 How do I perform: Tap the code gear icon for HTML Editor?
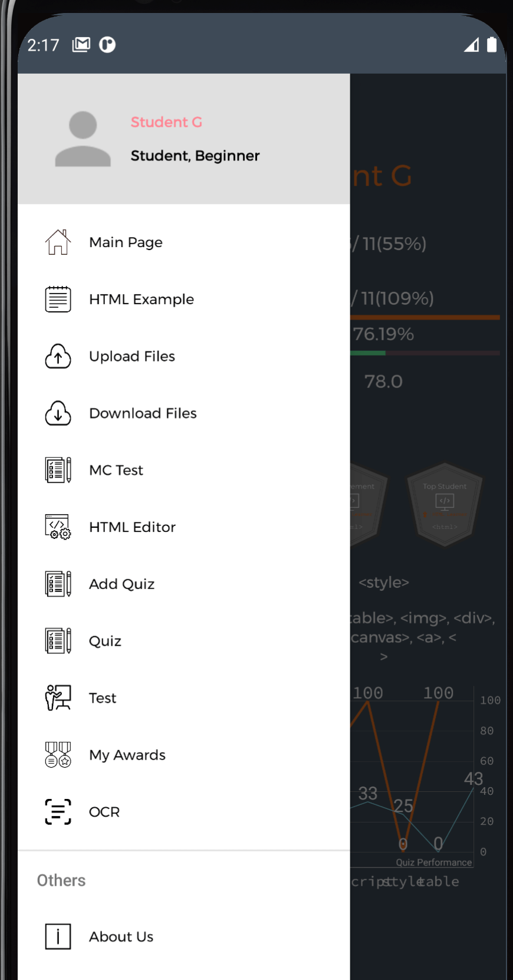[58, 527]
